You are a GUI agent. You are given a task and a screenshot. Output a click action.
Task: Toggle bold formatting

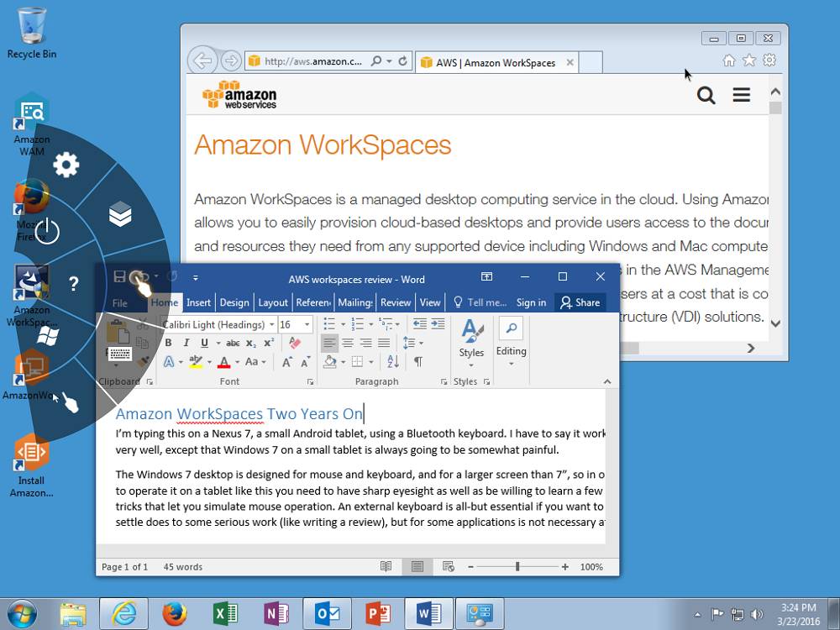(170, 343)
